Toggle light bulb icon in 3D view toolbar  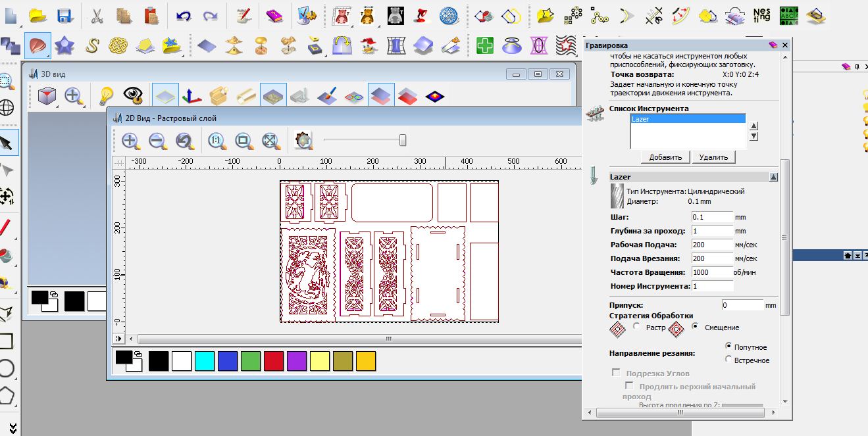[x=106, y=96]
